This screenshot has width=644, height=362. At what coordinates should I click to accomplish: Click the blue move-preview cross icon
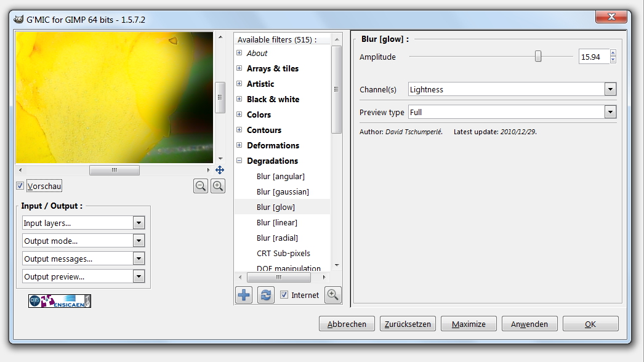[x=220, y=170]
